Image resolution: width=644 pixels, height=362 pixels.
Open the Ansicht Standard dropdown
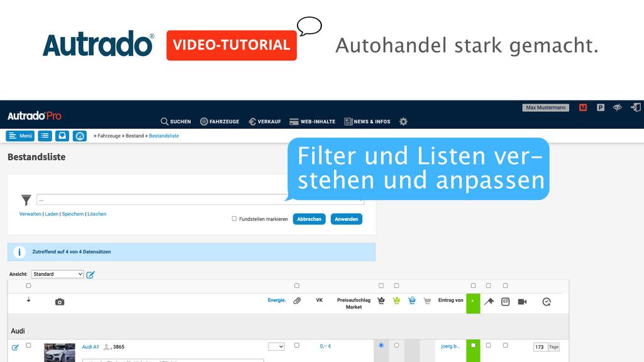click(57, 274)
